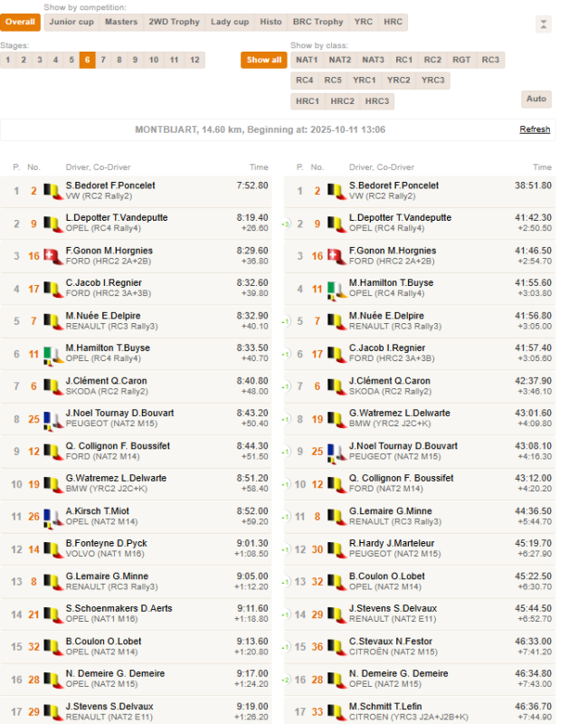Select the Overall competition button
Viewport: 588px width, 724px height.
[x=20, y=22]
